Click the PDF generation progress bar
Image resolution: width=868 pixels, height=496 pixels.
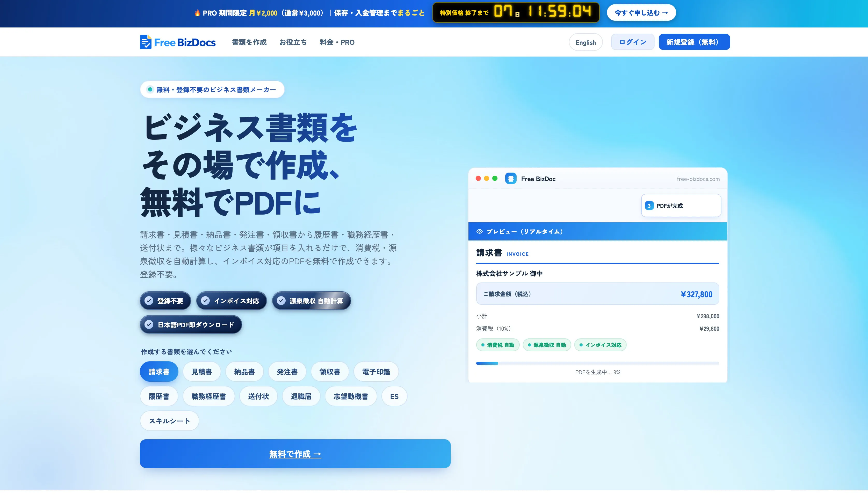pos(597,363)
